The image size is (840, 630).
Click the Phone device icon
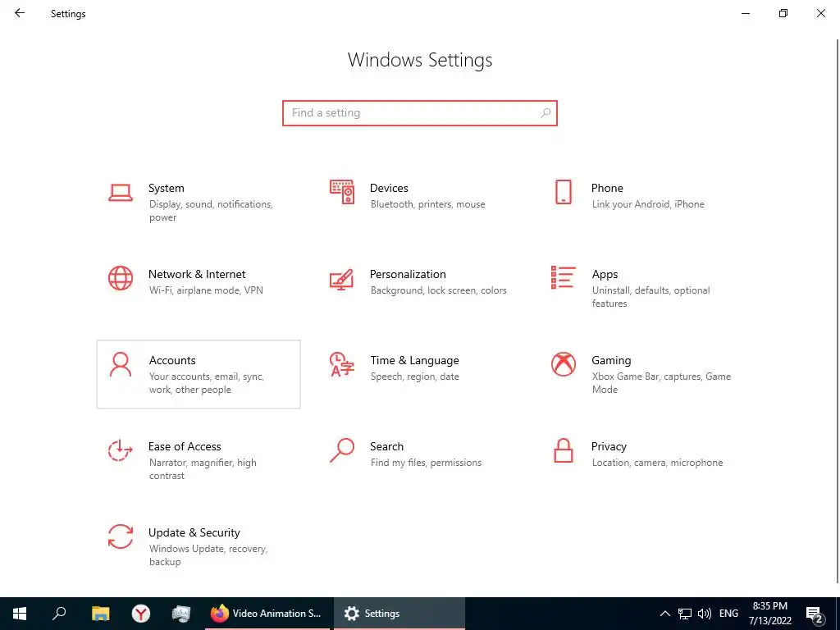[564, 192]
